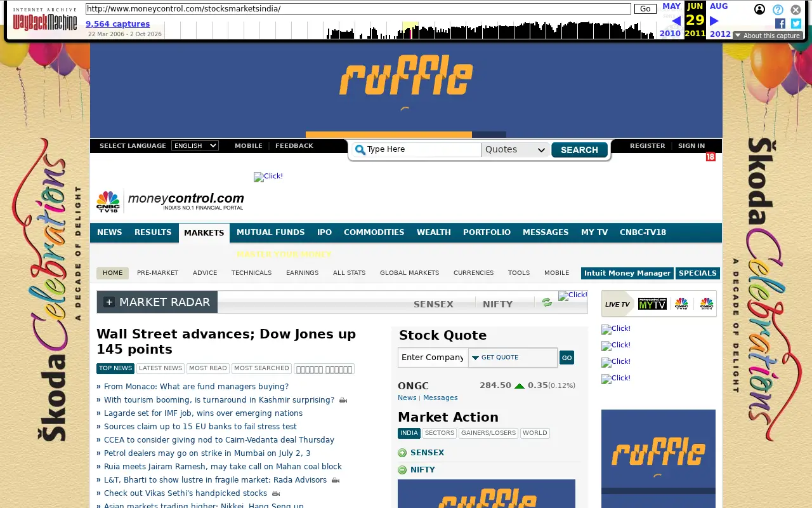
Task: Open the Register link
Action: point(648,146)
